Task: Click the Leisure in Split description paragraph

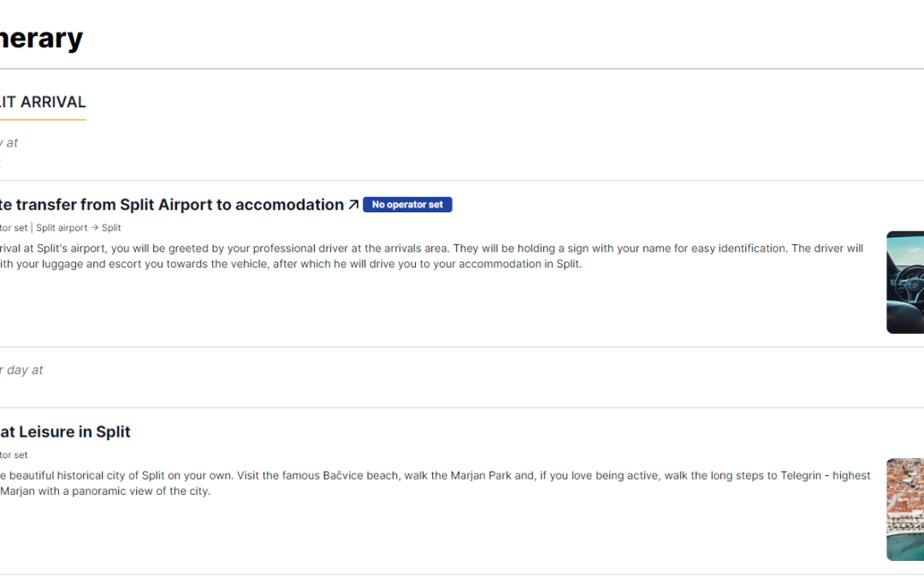Action: click(x=428, y=483)
